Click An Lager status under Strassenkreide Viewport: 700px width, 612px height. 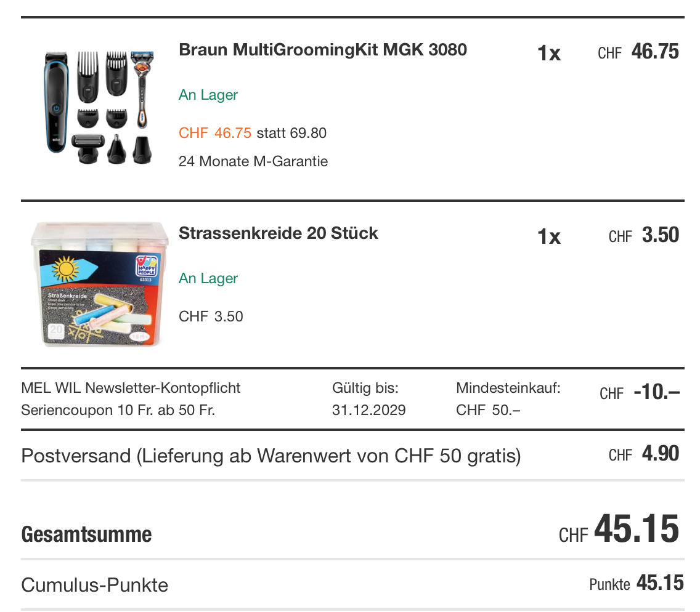pyautogui.click(x=208, y=278)
